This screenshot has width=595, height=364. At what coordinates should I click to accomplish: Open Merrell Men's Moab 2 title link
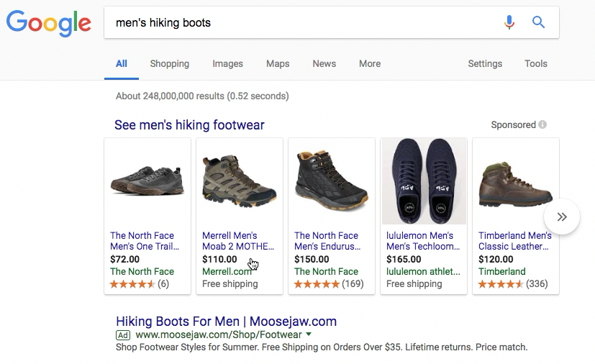238,241
